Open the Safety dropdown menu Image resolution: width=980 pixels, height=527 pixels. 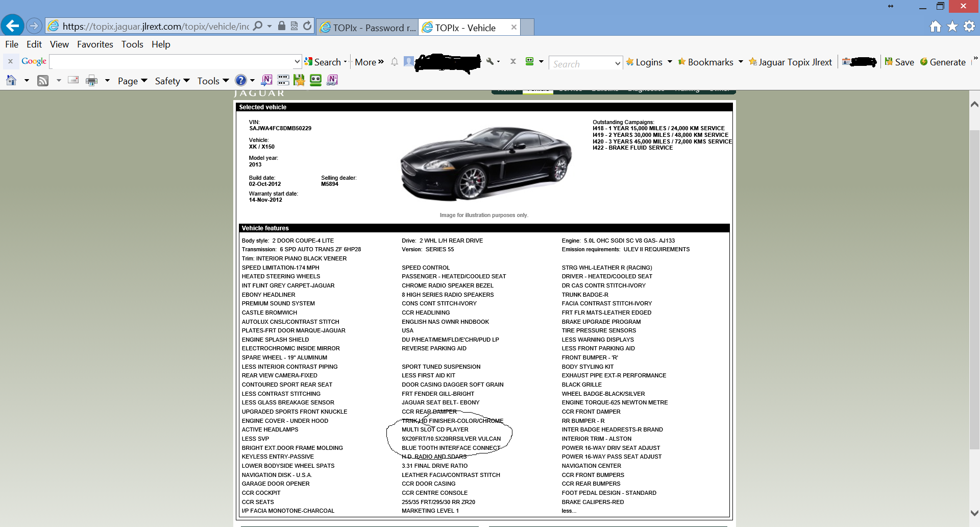pyautogui.click(x=172, y=81)
